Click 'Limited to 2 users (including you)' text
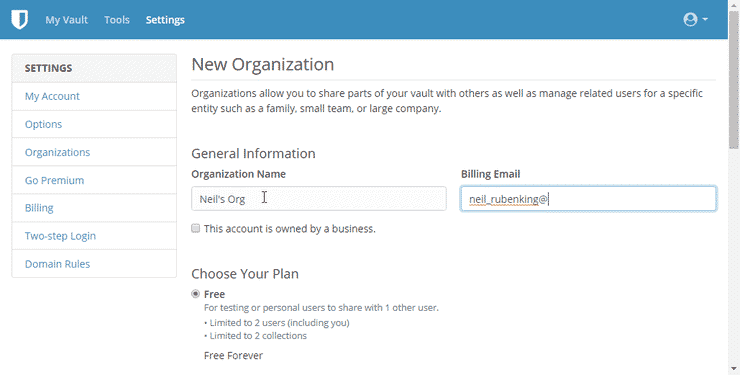 [279, 323]
